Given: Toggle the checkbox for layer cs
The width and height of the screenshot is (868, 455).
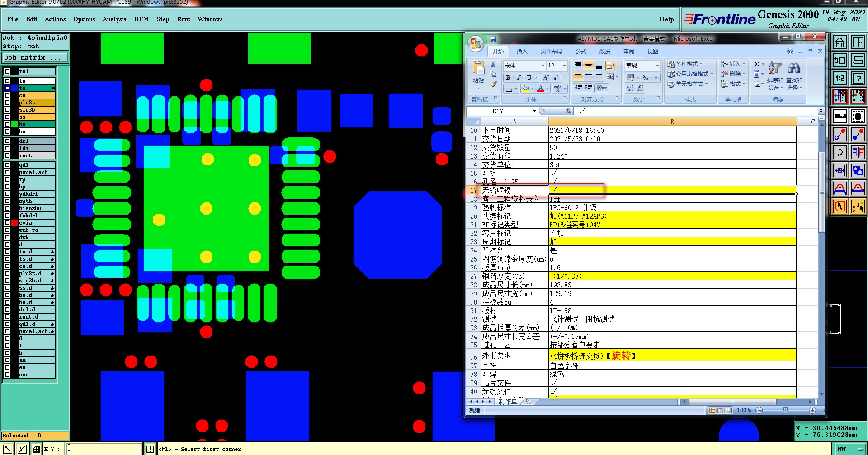Looking at the screenshot, I should pos(7,95).
